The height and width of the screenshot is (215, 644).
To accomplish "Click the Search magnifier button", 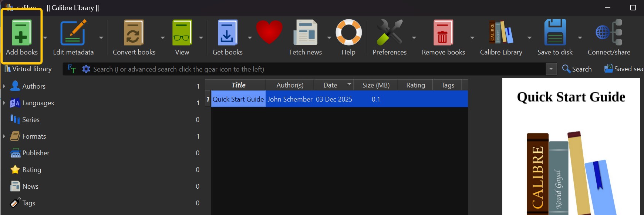I will [577, 69].
